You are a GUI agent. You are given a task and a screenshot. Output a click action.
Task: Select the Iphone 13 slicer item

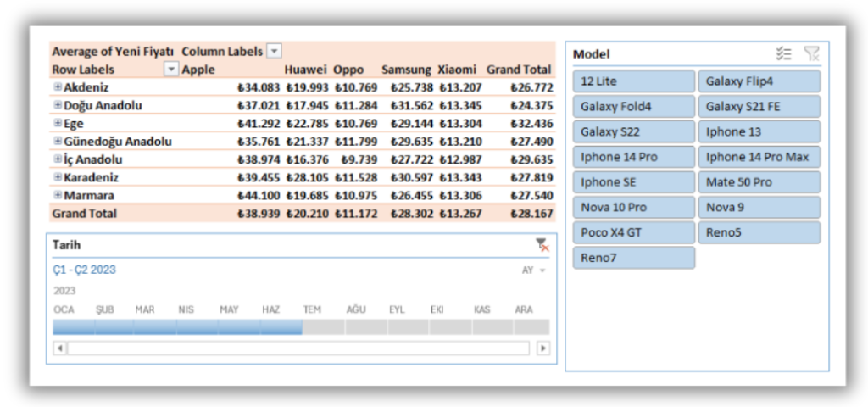pyautogui.click(x=759, y=131)
